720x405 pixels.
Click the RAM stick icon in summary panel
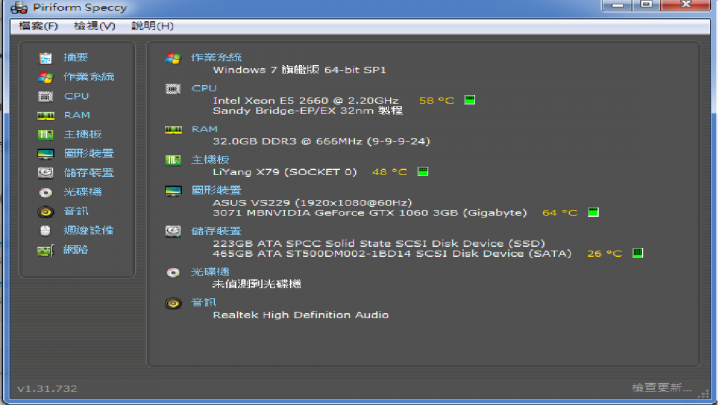(173, 130)
